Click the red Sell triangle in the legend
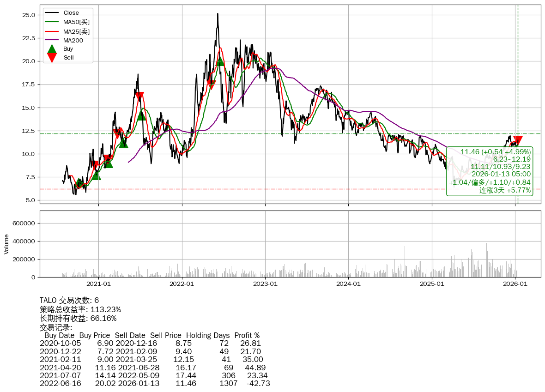545x392 pixels. pos(52,58)
